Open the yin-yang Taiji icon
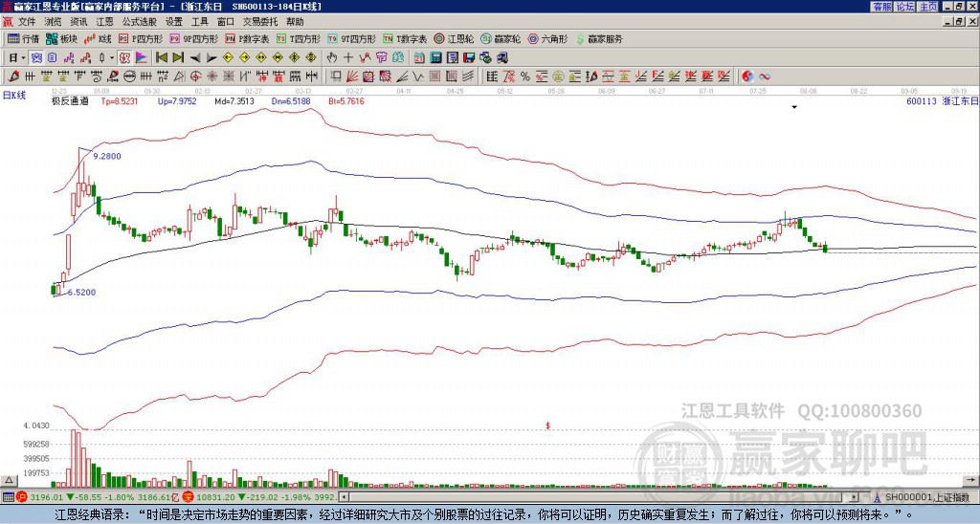The height and width of the screenshot is (524, 980). 747,76
